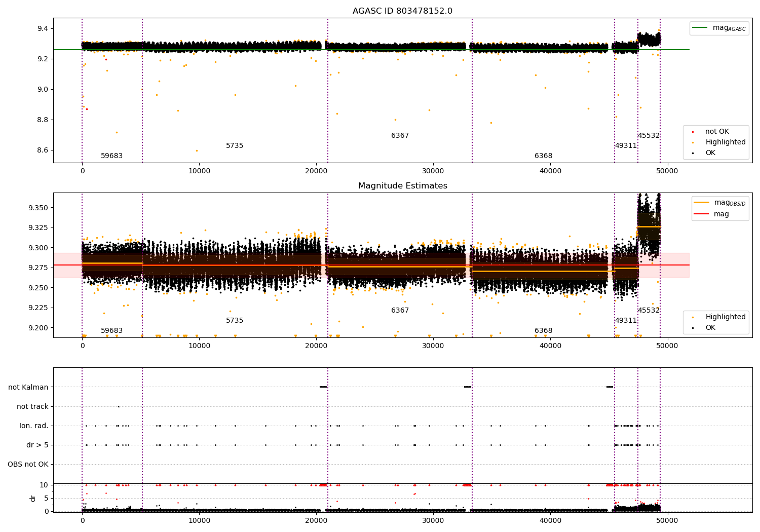Click obsid label 49311 in Magnitude Estimates plot
Viewport: 760px width, 532px height.
pos(626,321)
